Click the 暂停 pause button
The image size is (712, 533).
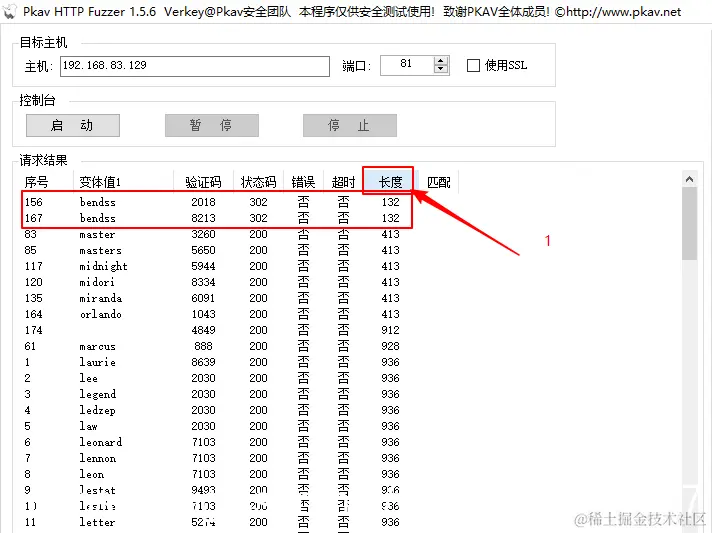212,125
